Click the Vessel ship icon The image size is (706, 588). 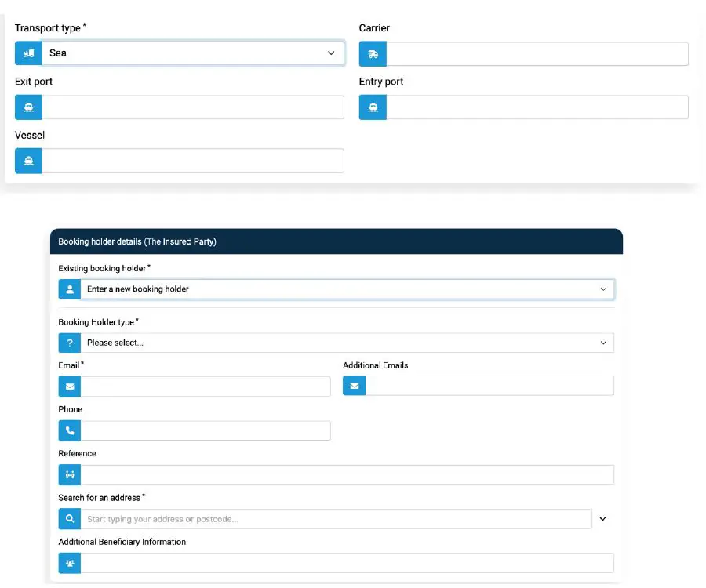click(x=28, y=160)
